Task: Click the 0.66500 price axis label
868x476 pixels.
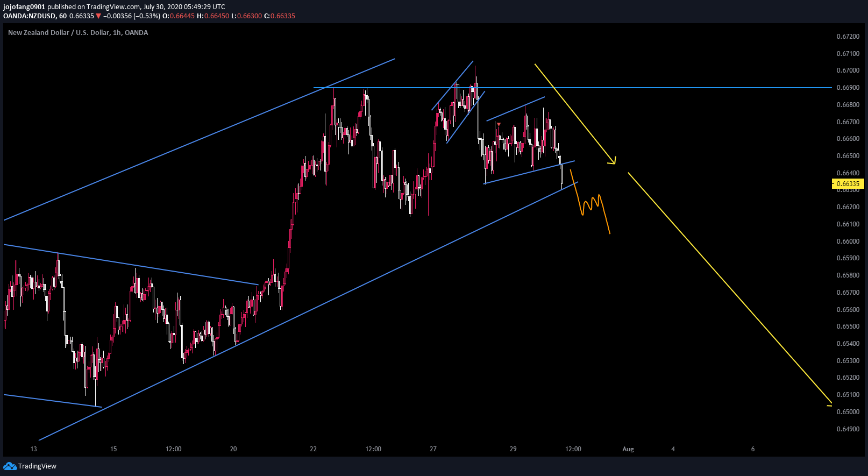Action: click(848, 156)
